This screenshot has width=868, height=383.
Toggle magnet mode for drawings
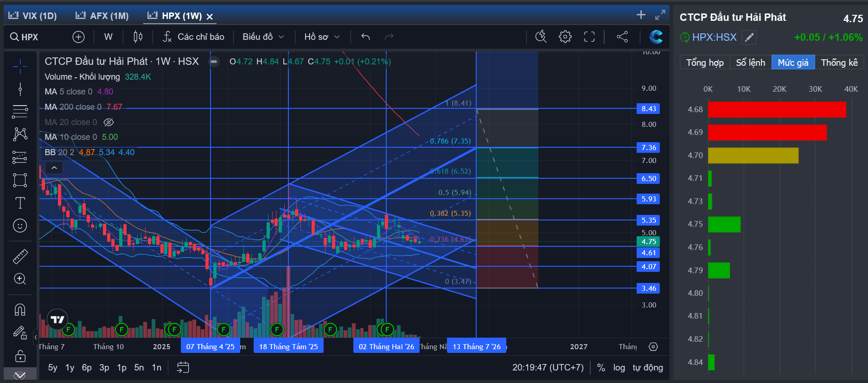click(20, 309)
